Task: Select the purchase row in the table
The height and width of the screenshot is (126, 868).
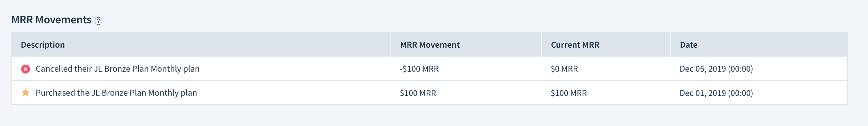Action: [429, 93]
